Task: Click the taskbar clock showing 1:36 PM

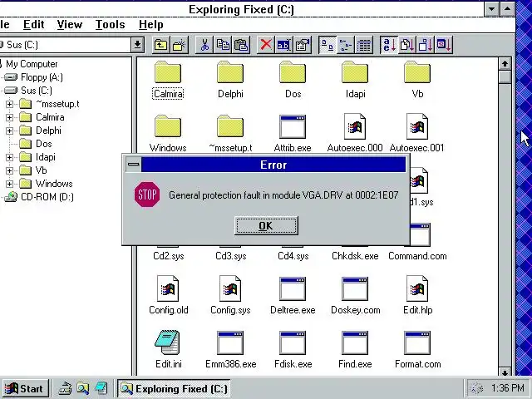Action: point(508,387)
